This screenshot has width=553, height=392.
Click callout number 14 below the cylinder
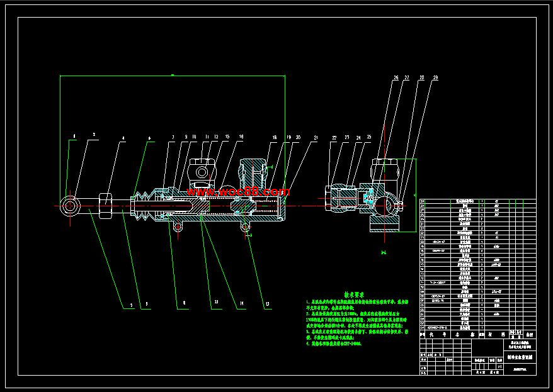pos(242,303)
